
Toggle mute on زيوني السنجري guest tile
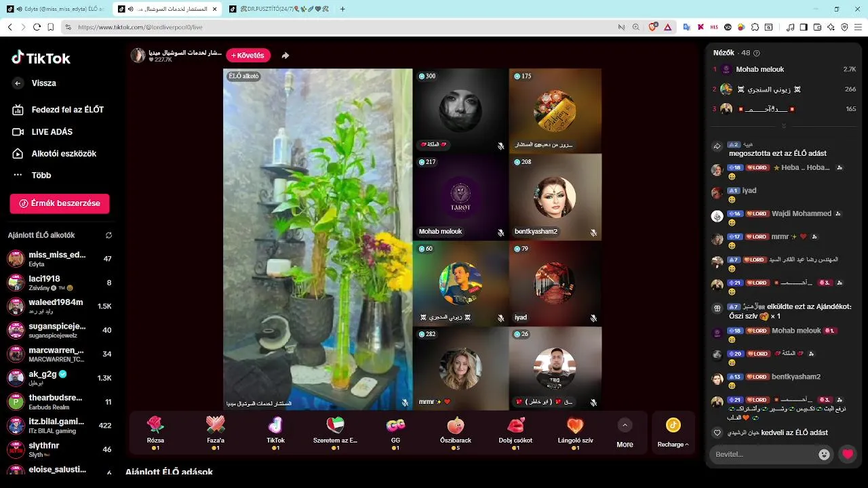pos(500,318)
